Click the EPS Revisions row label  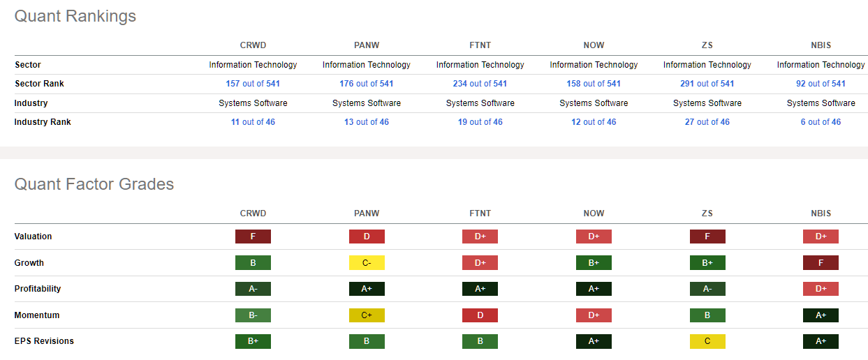(x=44, y=341)
